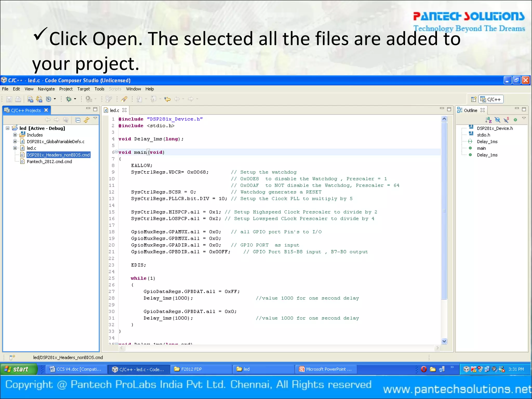532x399 pixels.
Task: Expand the DSP281x_GlobalVariableDefs.c node
Action: pyautogui.click(x=15, y=142)
